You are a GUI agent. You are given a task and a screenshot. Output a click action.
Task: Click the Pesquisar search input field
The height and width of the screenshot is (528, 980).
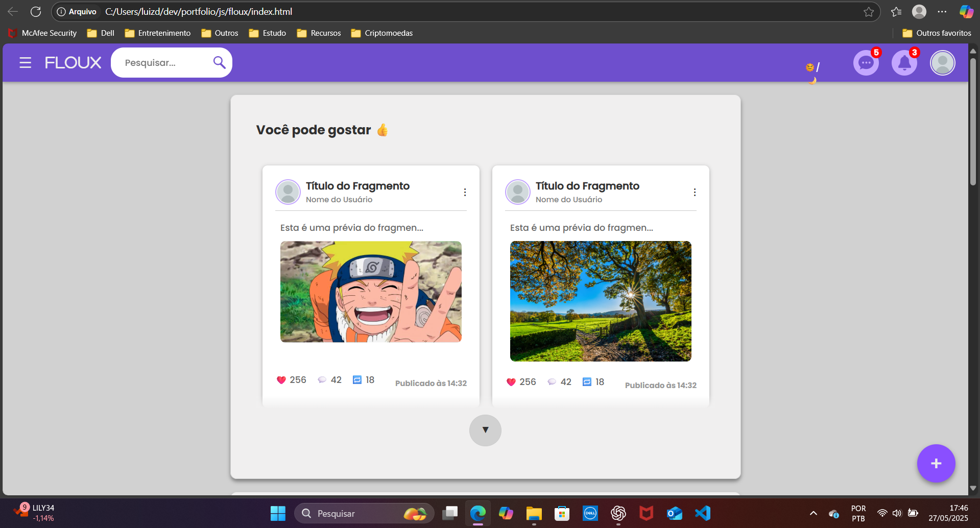click(163, 63)
